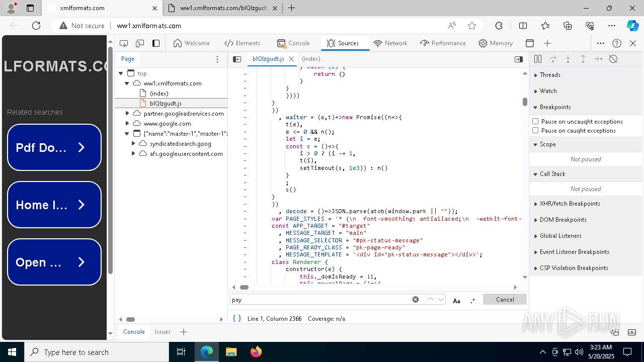Image resolution: width=644 pixels, height=362 pixels.
Task: Hide the navigator sidebar
Action: [237, 59]
